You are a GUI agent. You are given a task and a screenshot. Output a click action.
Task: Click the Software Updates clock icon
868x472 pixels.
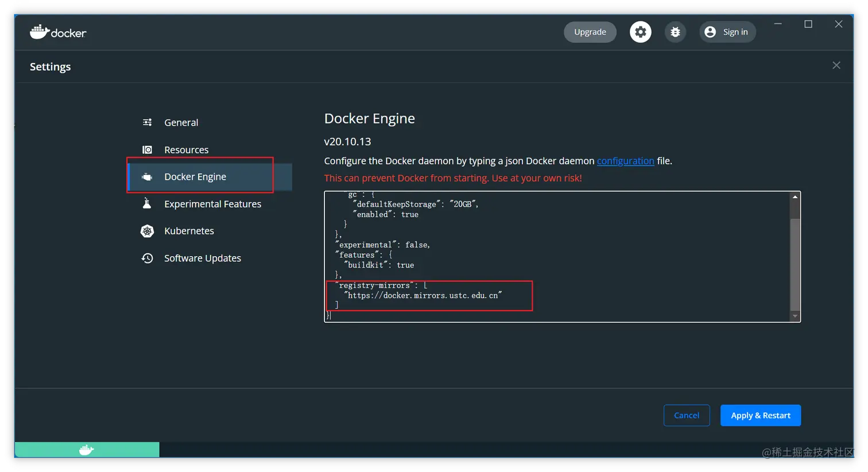tap(148, 258)
